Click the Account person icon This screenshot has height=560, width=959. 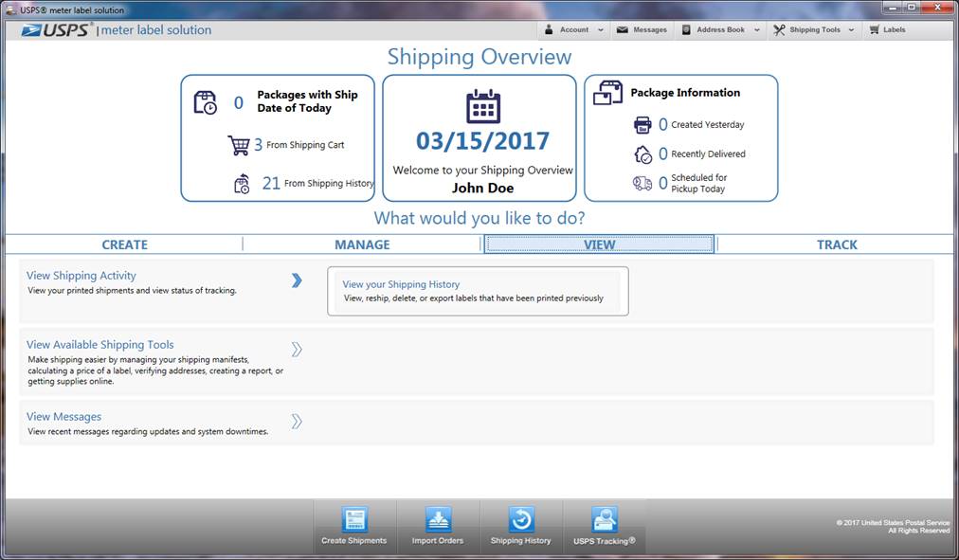tap(549, 29)
